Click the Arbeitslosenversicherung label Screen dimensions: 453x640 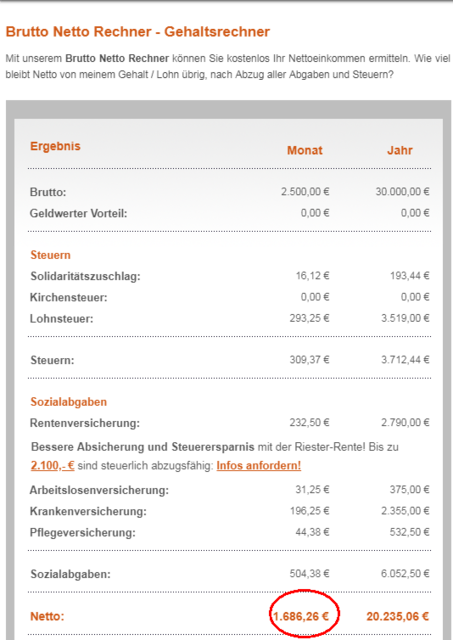(99, 490)
